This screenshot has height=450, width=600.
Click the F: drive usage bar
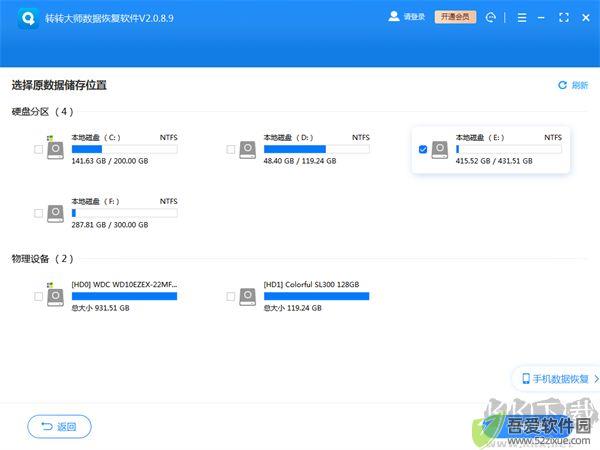click(124, 213)
